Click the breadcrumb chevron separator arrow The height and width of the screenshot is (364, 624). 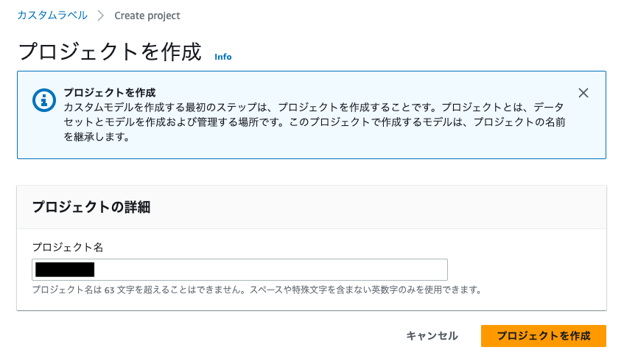click(x=101, y=16)
